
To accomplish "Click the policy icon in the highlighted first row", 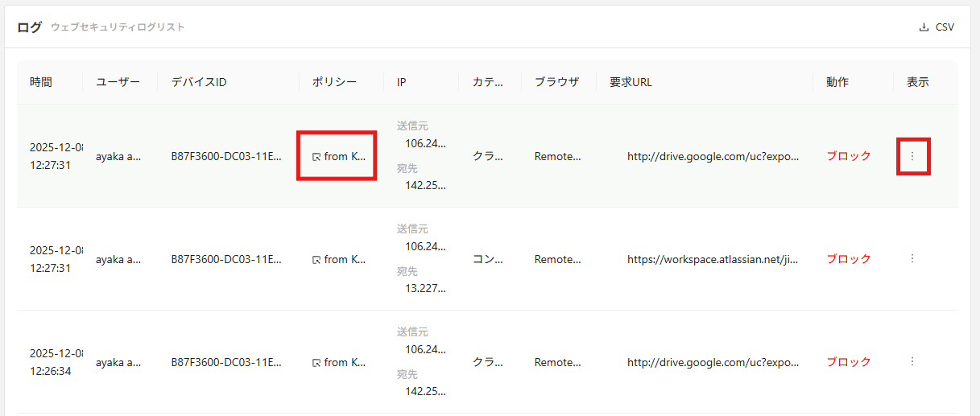I will point(316,157).
